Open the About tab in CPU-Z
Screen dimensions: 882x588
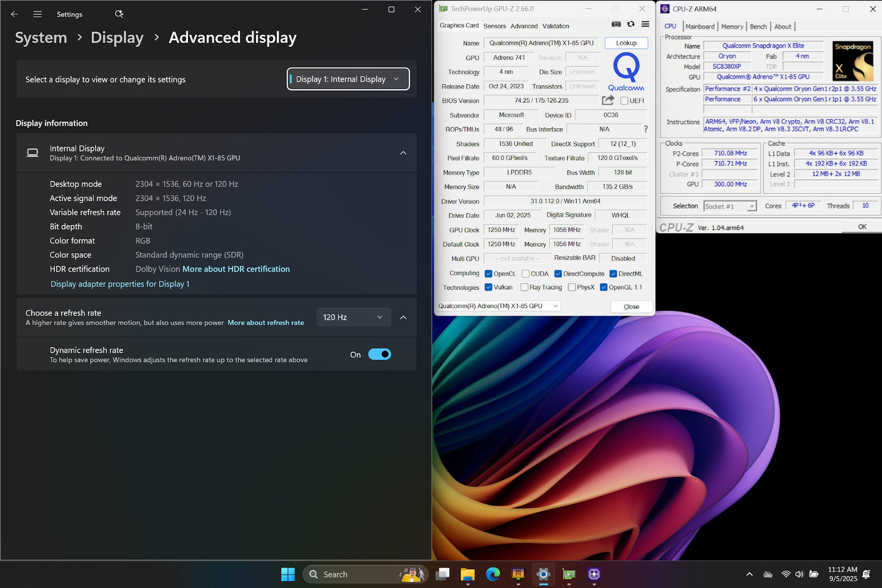(783, 26)
